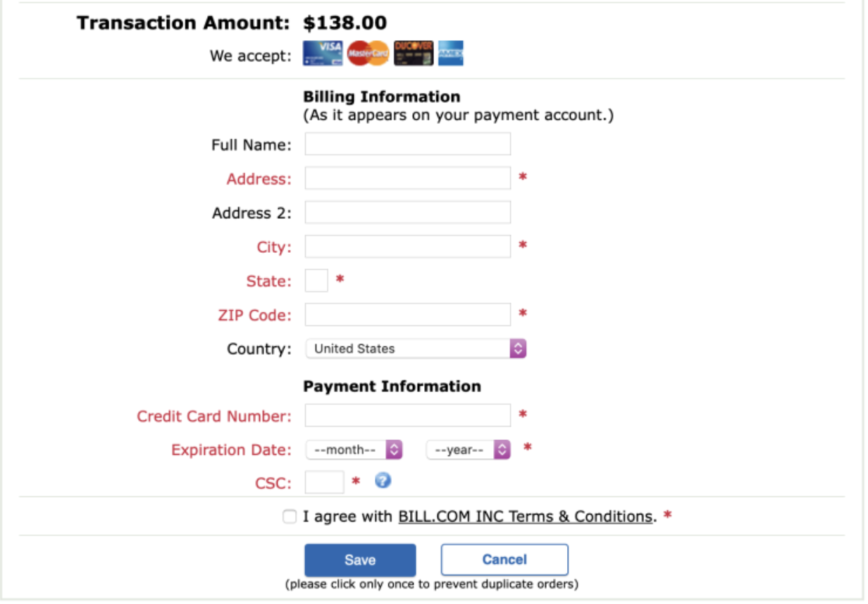Click the ZIP Code input field
Image resolution: width=868 pixels, height=604 pixels.
pyautogui.click(x=407, y=314)
